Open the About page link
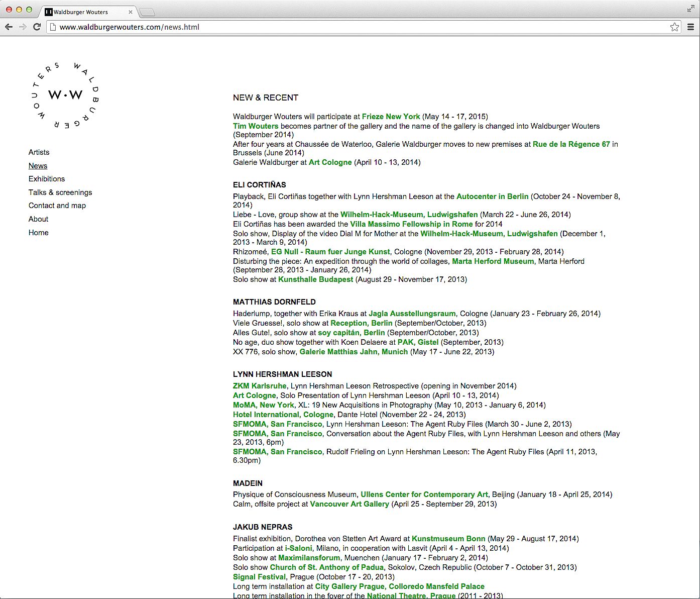700x599 pixels. point(38,219)
